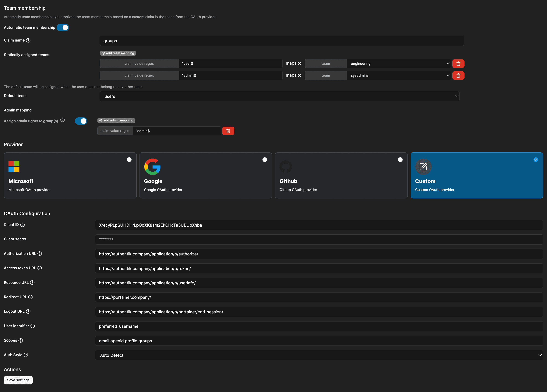Click help icon for Assign admin rights

[62, 120]
